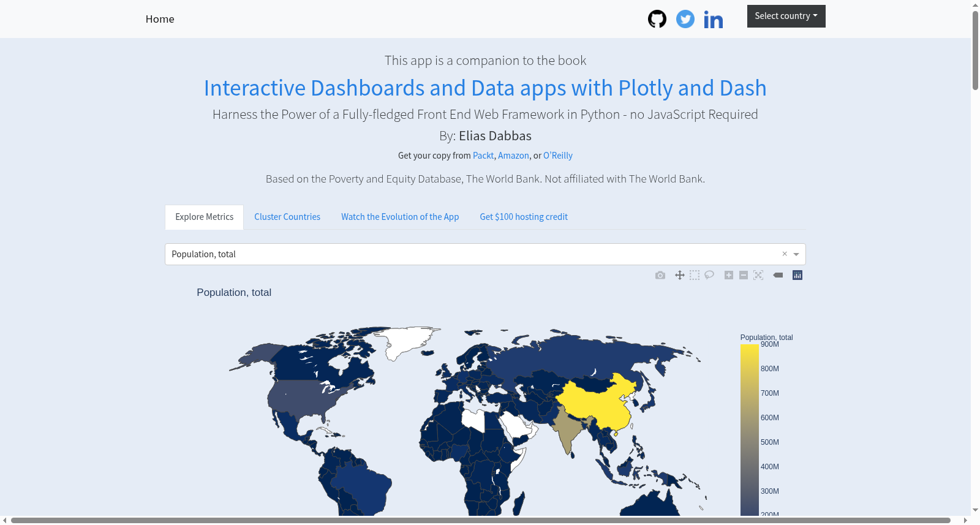Click the scroll-right arrow at bottom
Viewport: 980px width, 525px height.
965,520
